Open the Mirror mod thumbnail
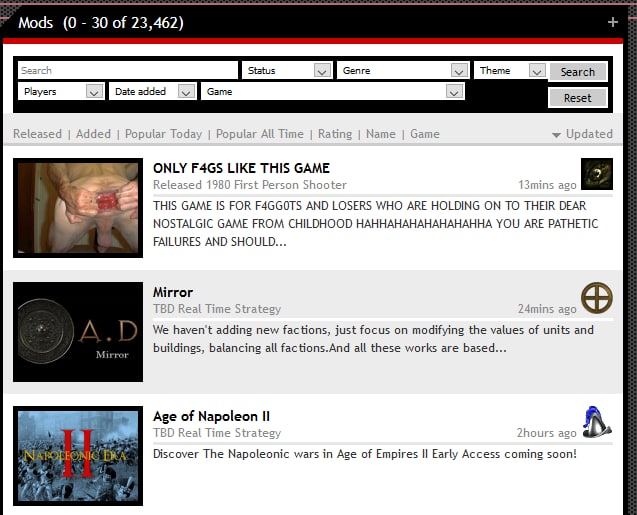The width and height of the screenshot is (637, 515). click(x=78, y=332)
